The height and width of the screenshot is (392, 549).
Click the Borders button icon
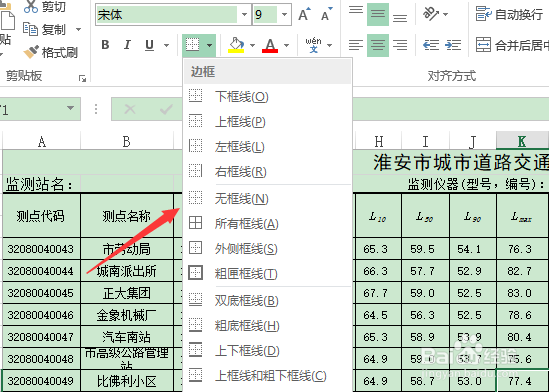(193, 45)
